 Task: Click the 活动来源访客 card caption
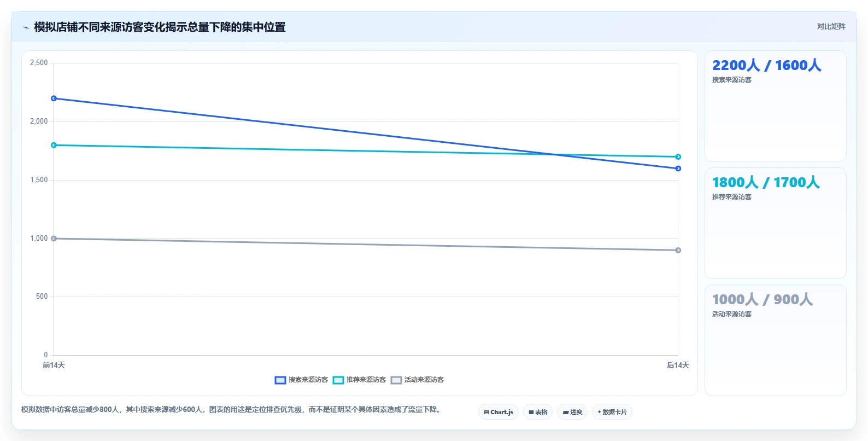(x=732, y=314)
